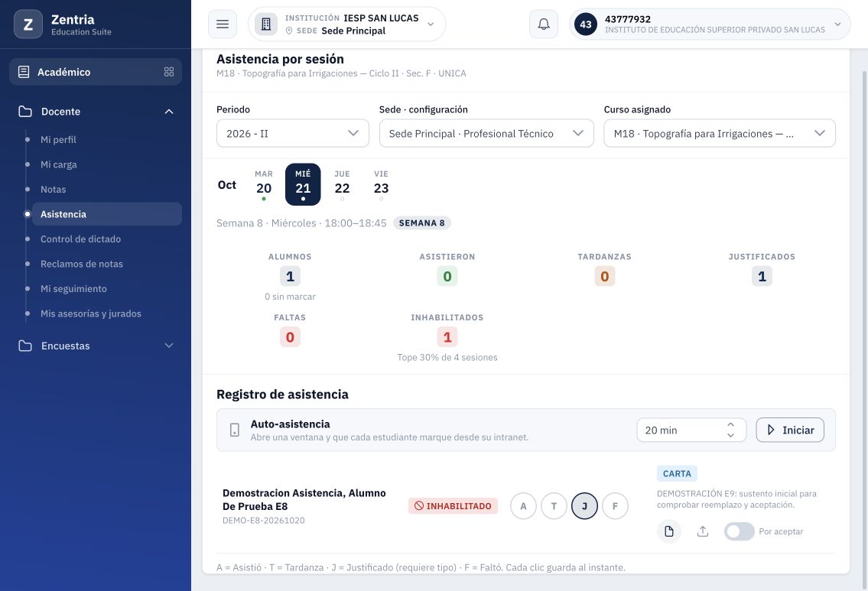
Task: Click the Encuestas folder icon
Action: (25, 346)
